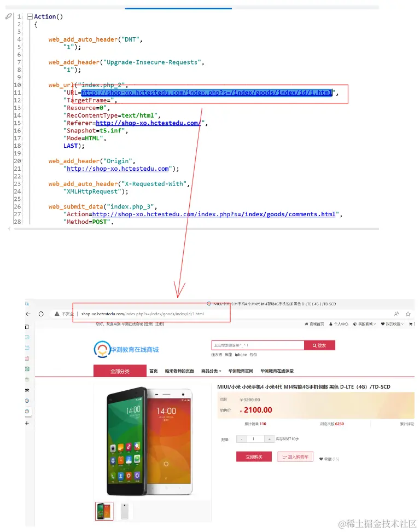Viewport: 420px width, 532px height.
Task: Open the 个人中心 link in top bar
Action: (339, 324)
